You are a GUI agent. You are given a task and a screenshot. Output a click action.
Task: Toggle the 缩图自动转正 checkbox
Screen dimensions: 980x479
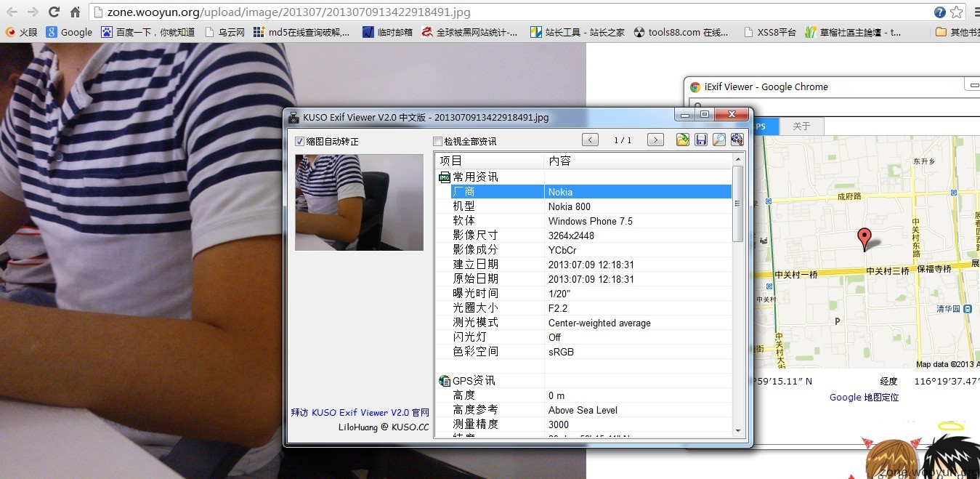point(300,141)
